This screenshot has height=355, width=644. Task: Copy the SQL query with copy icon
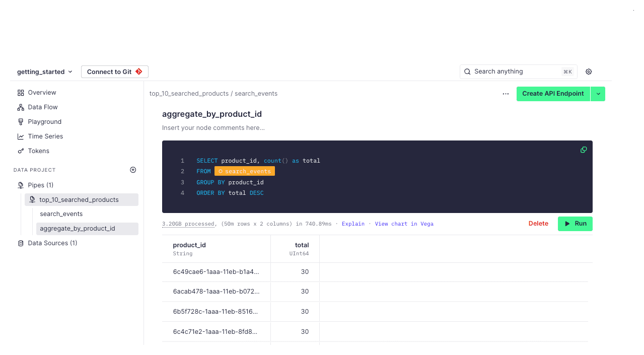coord(584,150)
